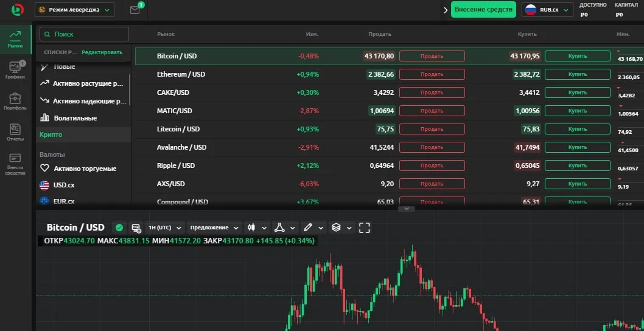This screenshot has width=644, height=331.
Task: Sort by the Изм. column header
Action: (312, 34)
